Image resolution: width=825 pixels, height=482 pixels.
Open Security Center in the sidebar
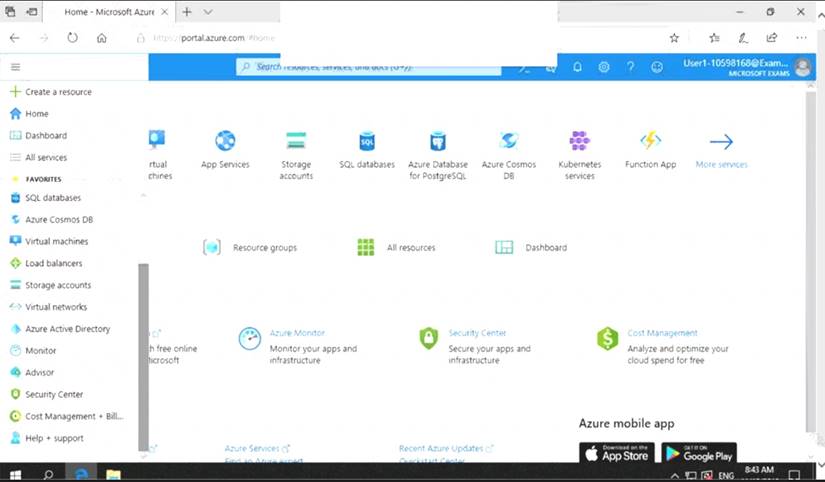click(46, 394)
